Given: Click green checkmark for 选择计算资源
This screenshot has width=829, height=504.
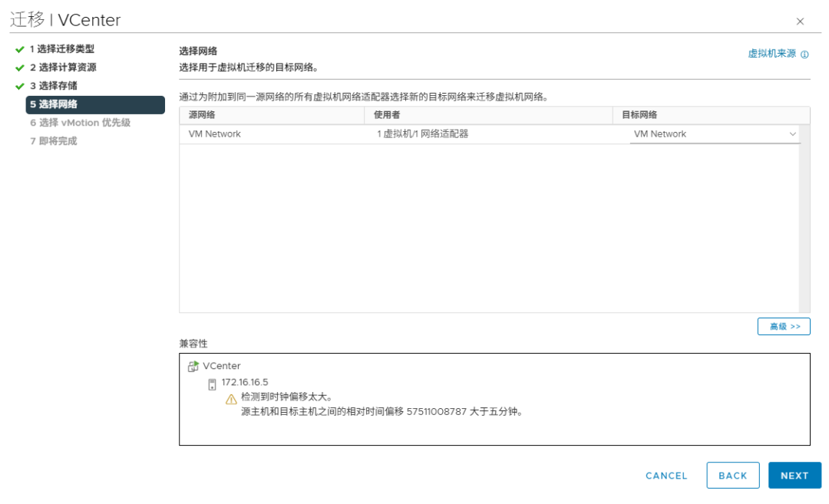Looking at the screenshot, I should (20, 68).
